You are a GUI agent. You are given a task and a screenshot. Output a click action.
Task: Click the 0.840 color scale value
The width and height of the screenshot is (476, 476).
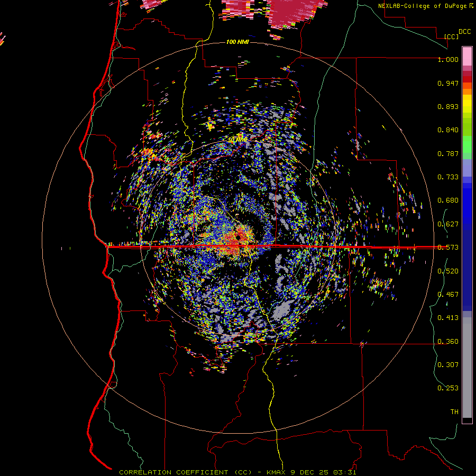[448, 130]
